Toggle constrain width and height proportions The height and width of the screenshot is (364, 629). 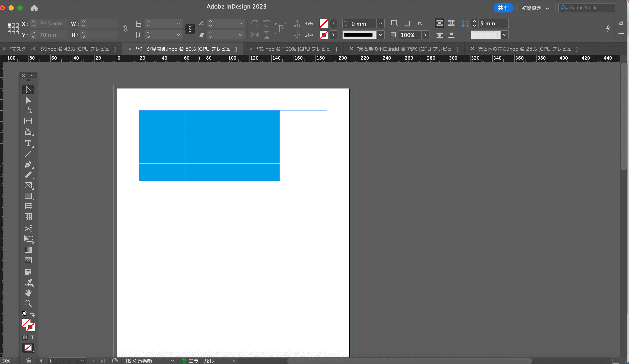tap(125, 29)
